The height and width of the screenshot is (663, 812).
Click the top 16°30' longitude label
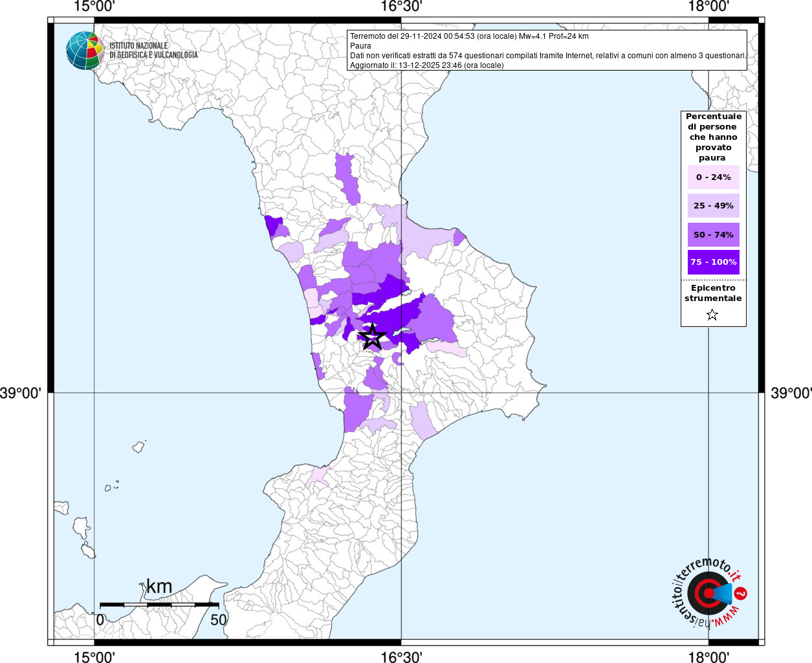[x=401, y=6]
